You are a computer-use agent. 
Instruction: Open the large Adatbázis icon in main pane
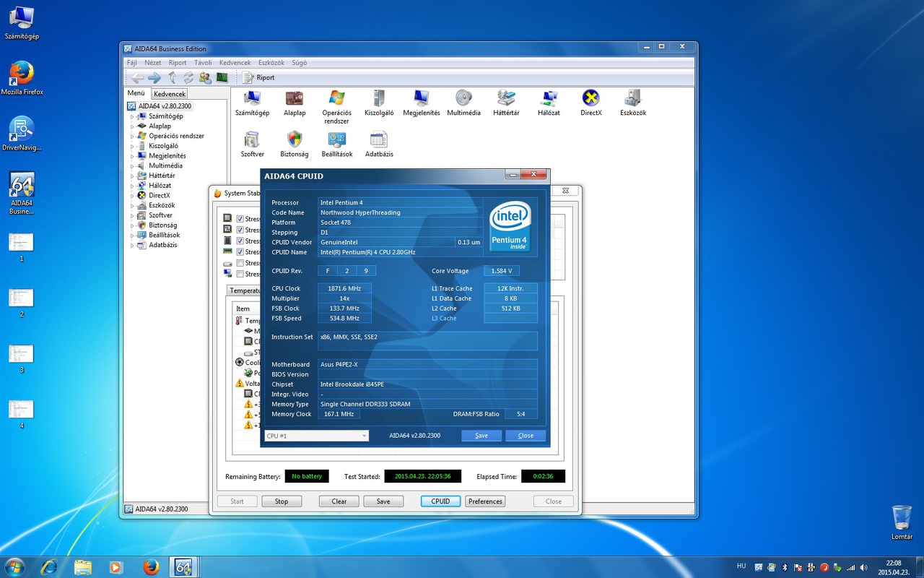(x=379, y=144)
